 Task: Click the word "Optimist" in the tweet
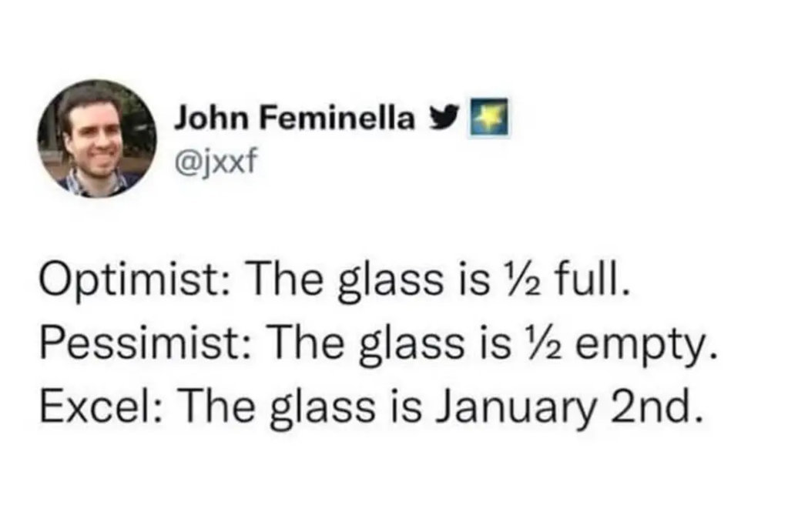pos(131,281)
